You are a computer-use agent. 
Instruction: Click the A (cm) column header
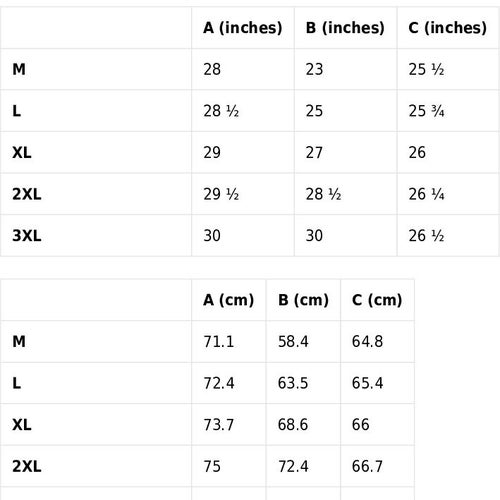pos(228,300)
